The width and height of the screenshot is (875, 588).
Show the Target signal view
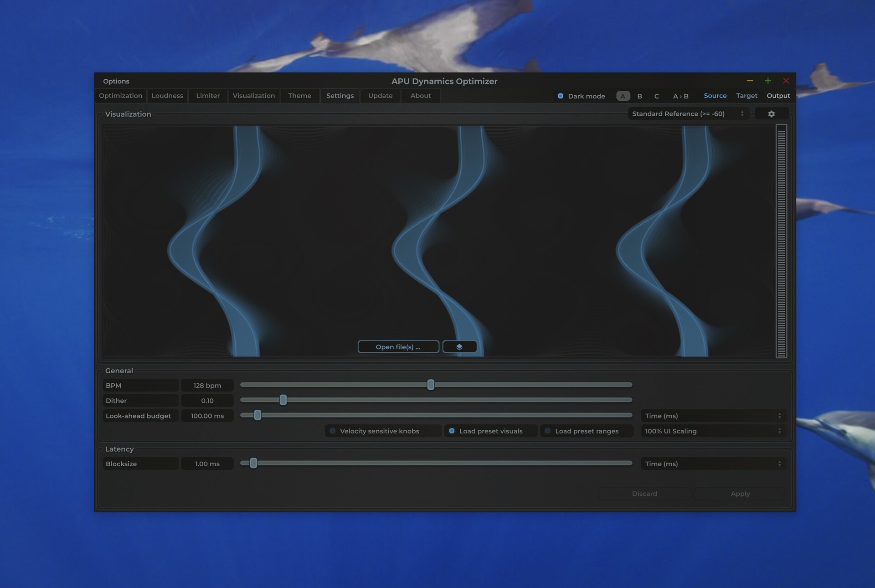[746, 96]
